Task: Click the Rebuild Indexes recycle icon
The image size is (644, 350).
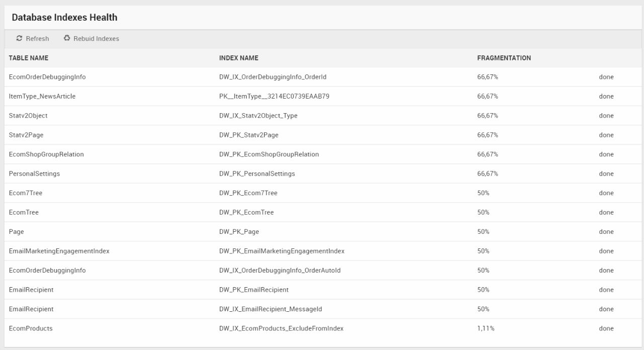Action: point(67,39)
